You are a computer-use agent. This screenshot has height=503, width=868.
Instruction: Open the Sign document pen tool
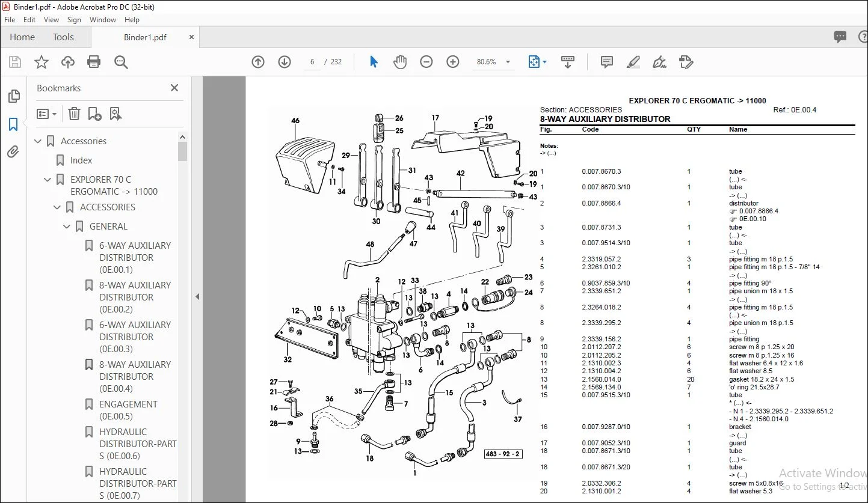tap(659, 62)
